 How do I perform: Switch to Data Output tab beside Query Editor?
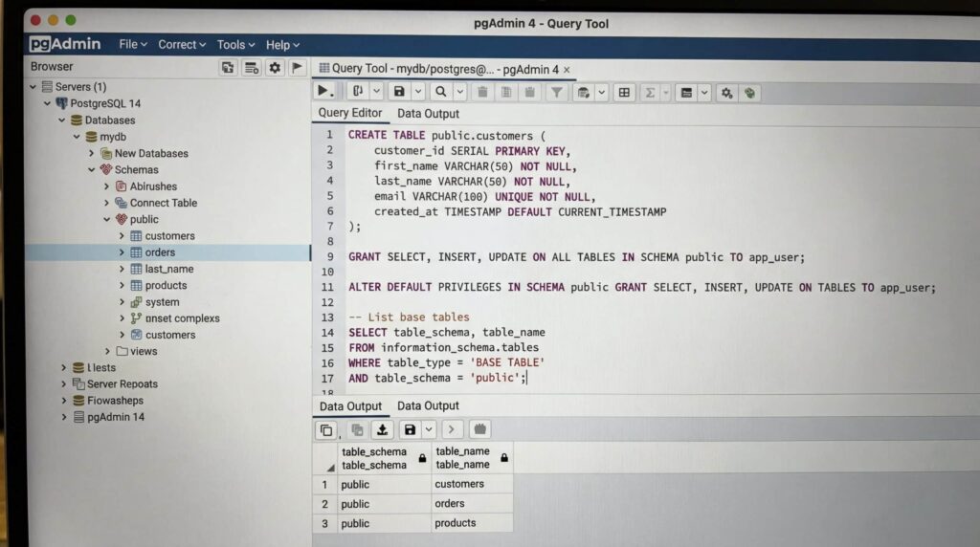coord(428,114)
